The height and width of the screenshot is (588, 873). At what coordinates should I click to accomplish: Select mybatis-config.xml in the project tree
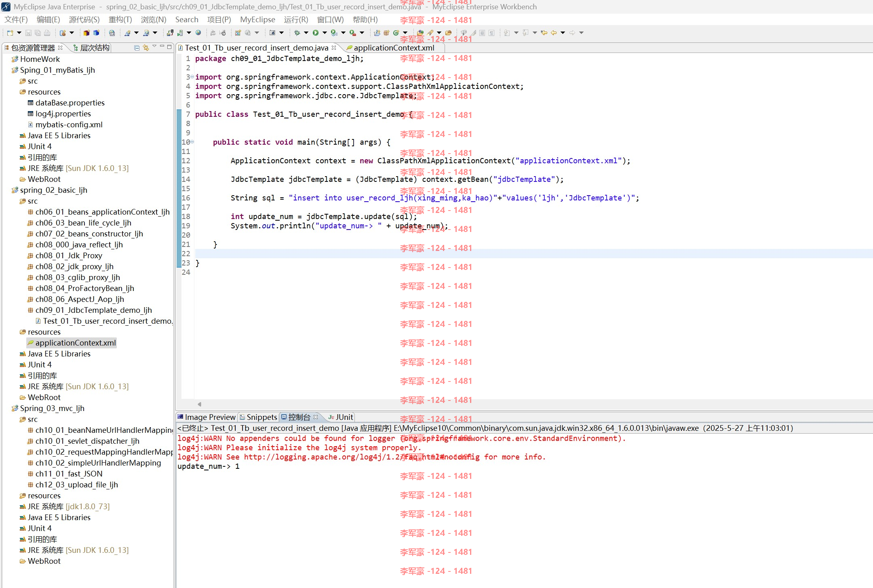point(65,124)
